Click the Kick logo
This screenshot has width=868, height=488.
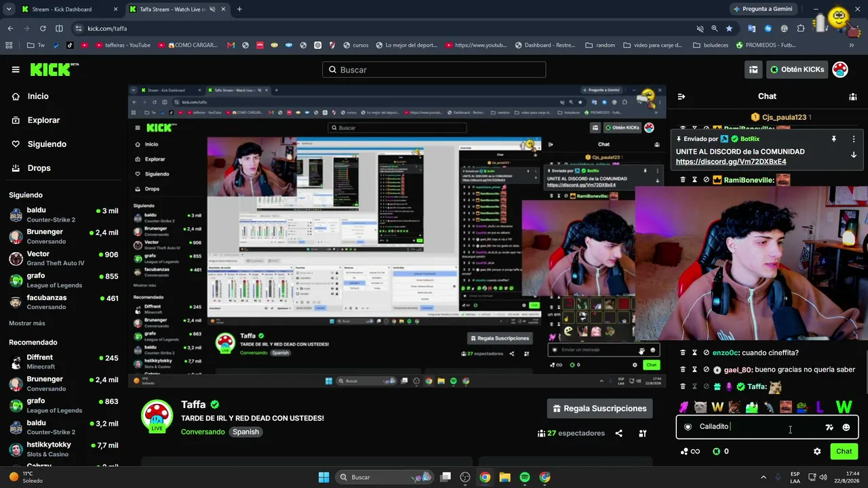[54, 69]
